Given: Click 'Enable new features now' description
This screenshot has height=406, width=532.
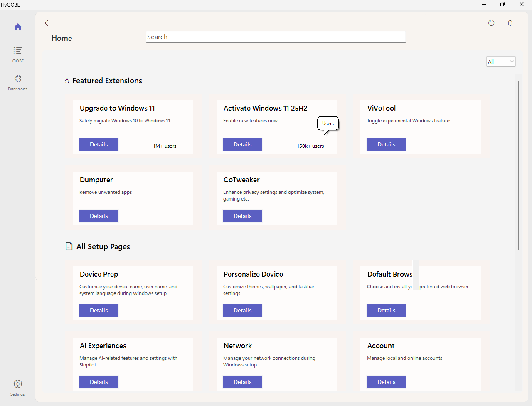Looking at the screenshot, I should [x=250, y=121].
